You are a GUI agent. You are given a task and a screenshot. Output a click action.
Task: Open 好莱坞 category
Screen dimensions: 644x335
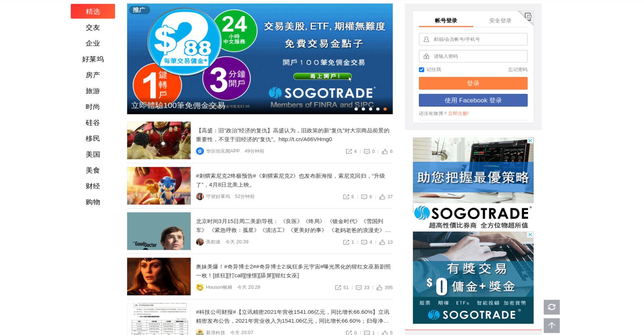point(93,59)
